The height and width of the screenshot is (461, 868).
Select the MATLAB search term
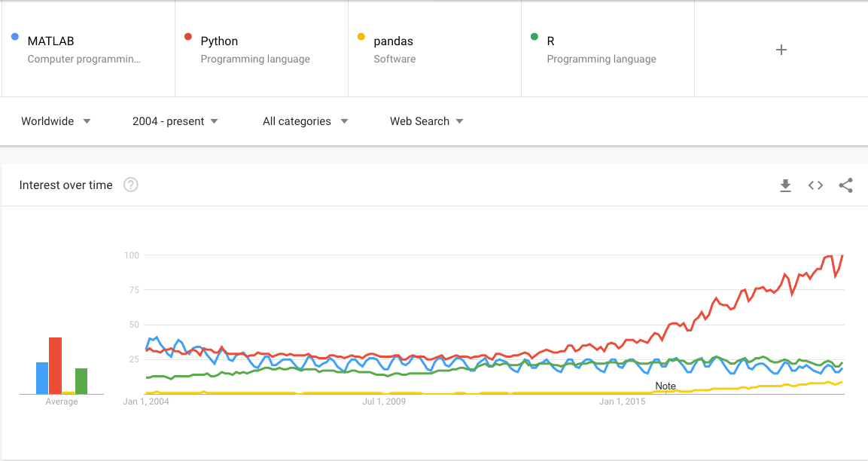click(50, 41)
